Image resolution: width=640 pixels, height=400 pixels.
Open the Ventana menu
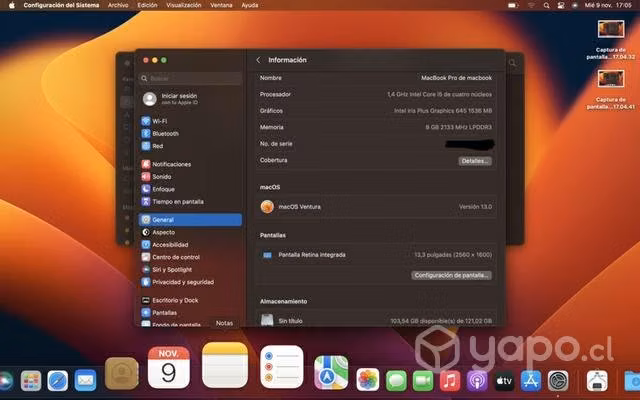pos(221,5)
